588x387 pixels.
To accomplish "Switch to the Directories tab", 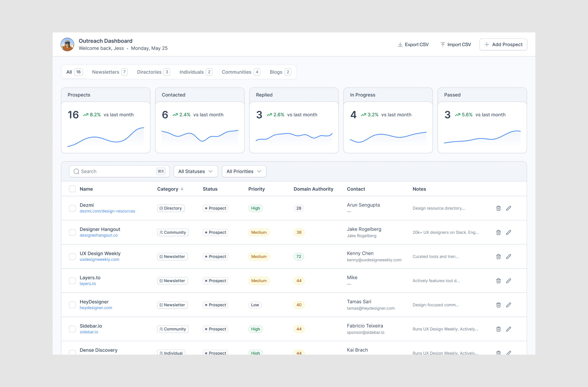I will click(154, 72).
